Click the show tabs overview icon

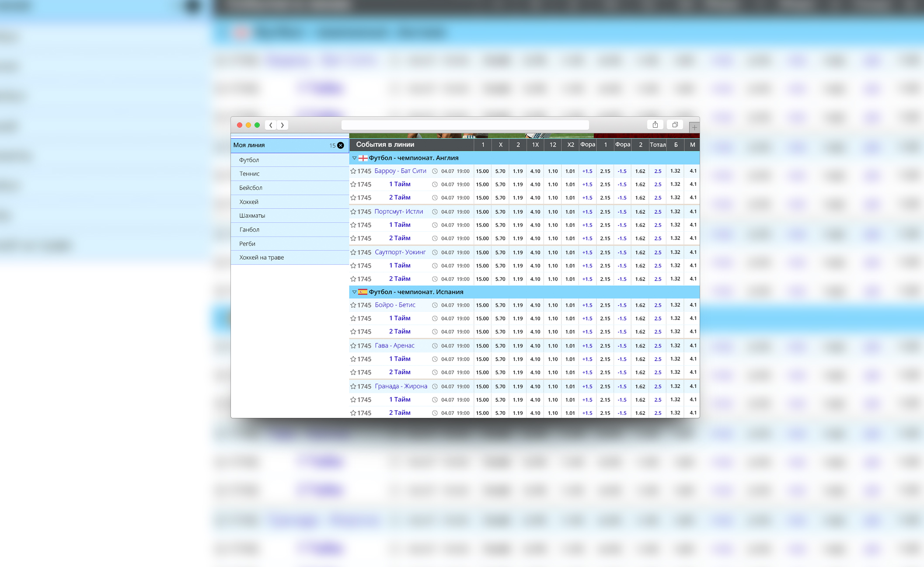pos(675,125)
